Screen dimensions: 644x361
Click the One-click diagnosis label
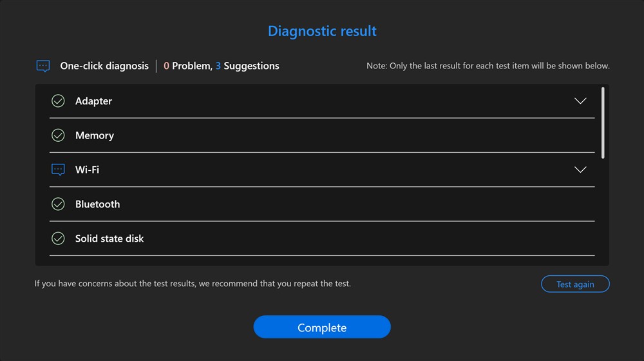pyautogui.click(x=104, y=66)
